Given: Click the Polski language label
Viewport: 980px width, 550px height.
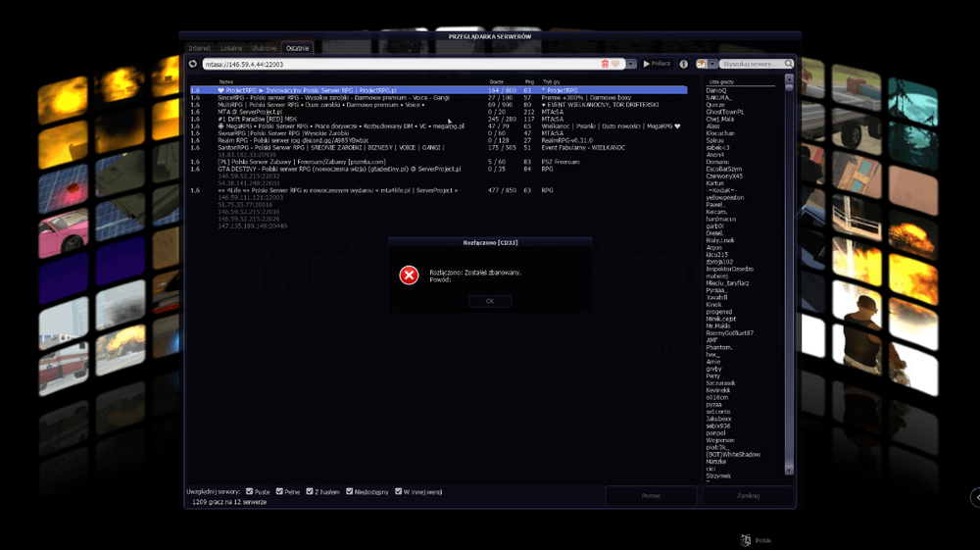Looking at the screenshot, I should tap(763, 540).
